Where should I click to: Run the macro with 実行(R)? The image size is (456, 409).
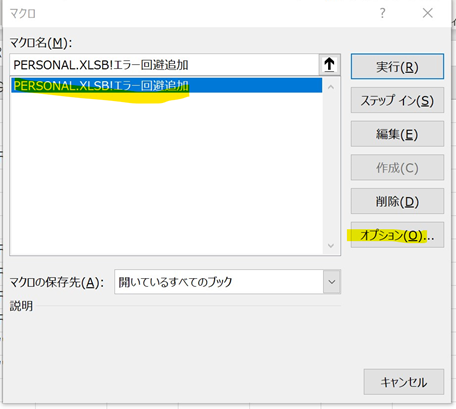[397, 67]
